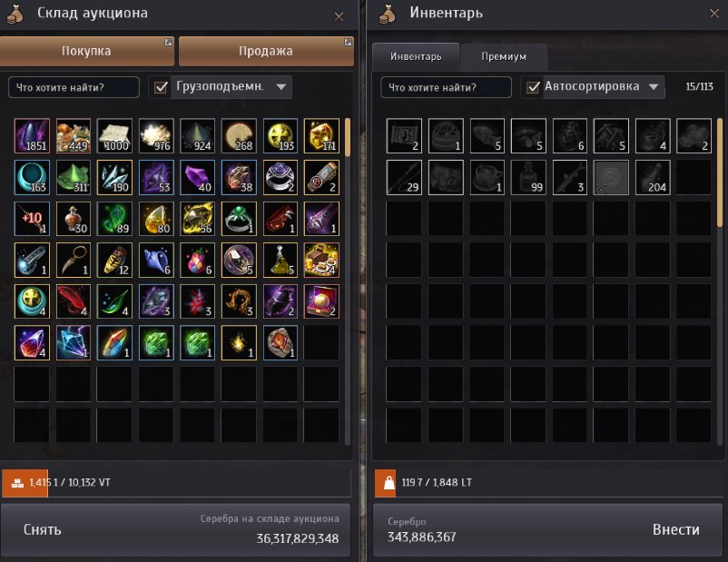Open the Инвентарь tab
Viewport: 728px width, 562px height.
[x=416, y=56]
